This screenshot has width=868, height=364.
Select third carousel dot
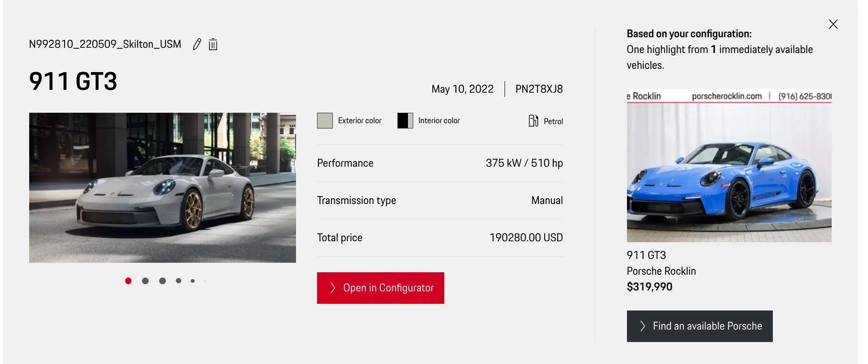[163, 281]
